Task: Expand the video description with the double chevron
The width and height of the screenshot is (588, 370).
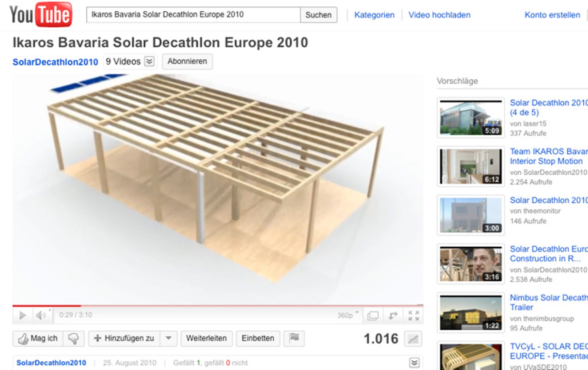Action: click(x=414, y=363)
